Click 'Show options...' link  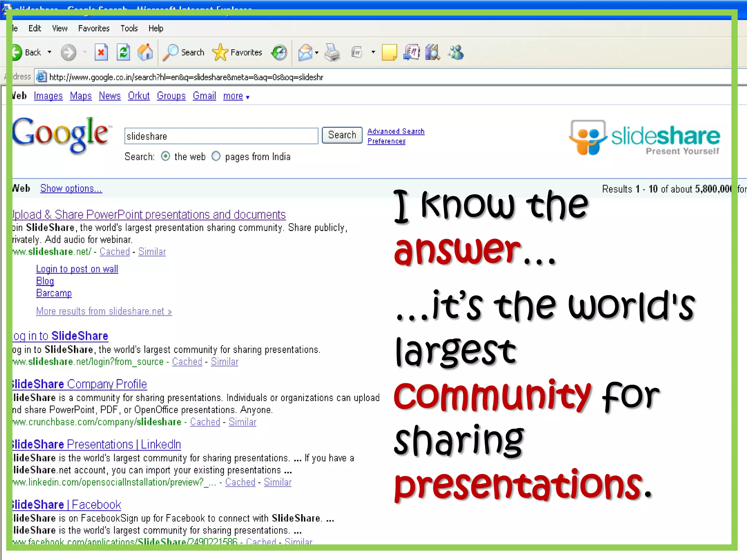click(71, 188)
